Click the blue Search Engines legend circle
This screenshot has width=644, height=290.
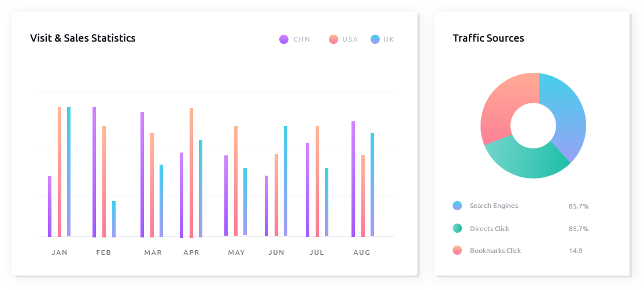[457, 206]
